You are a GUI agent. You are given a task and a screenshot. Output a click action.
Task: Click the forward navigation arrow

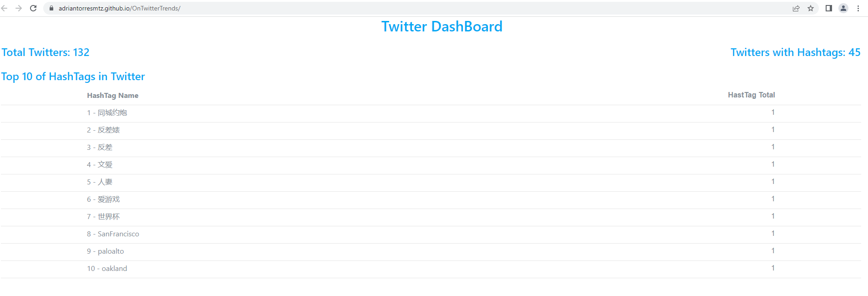(x=19, y=8)
